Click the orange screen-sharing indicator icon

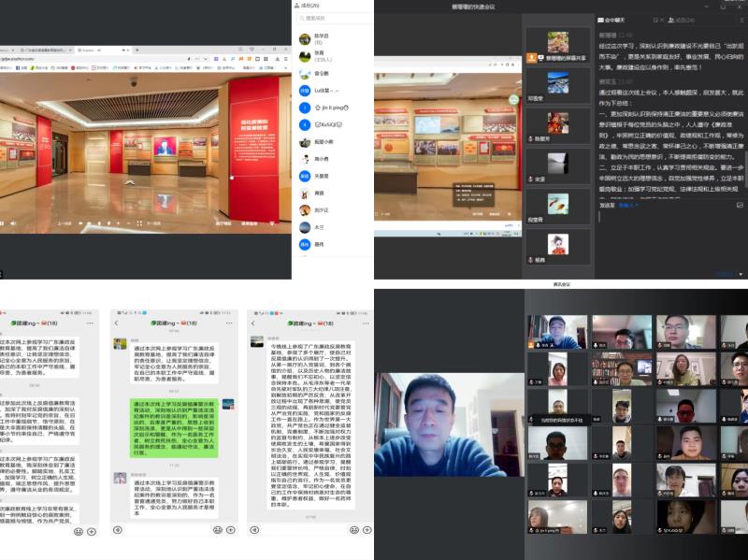(532, 58)
